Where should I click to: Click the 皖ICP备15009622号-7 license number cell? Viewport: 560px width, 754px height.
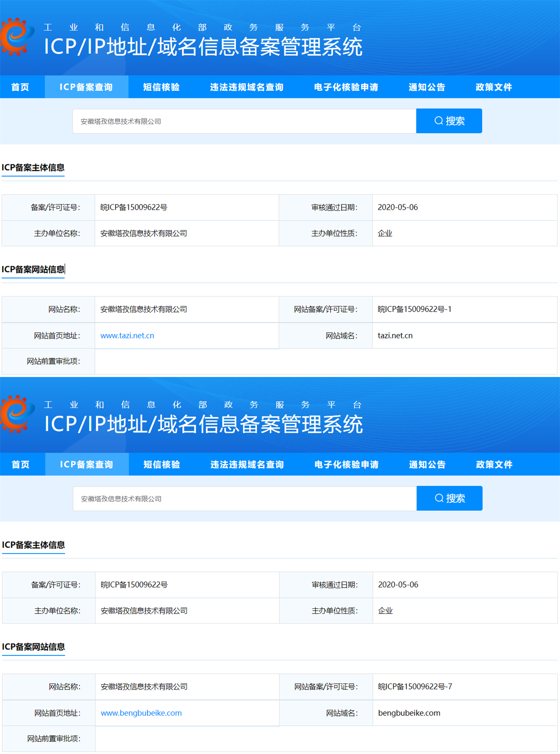(415, 687)
